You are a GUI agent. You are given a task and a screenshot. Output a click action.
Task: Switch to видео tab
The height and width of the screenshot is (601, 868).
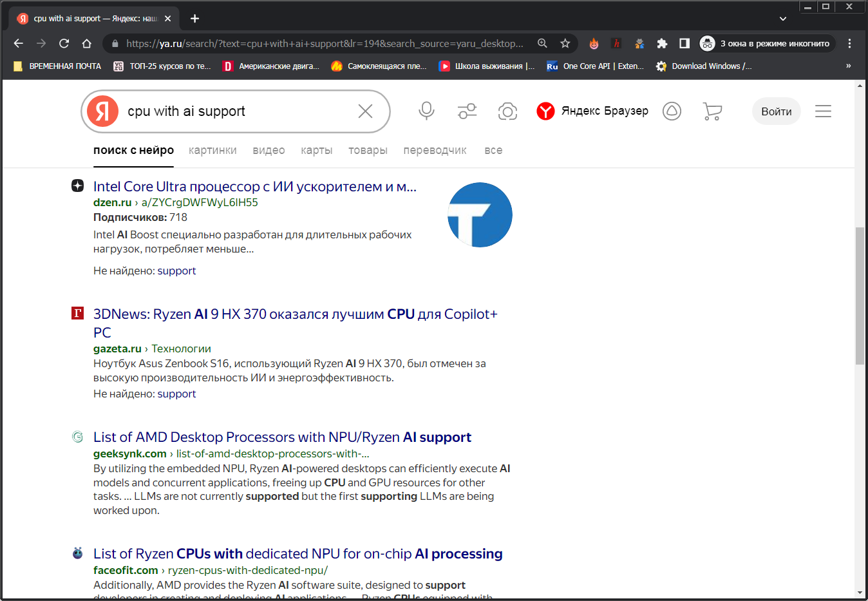click(269, 150)
